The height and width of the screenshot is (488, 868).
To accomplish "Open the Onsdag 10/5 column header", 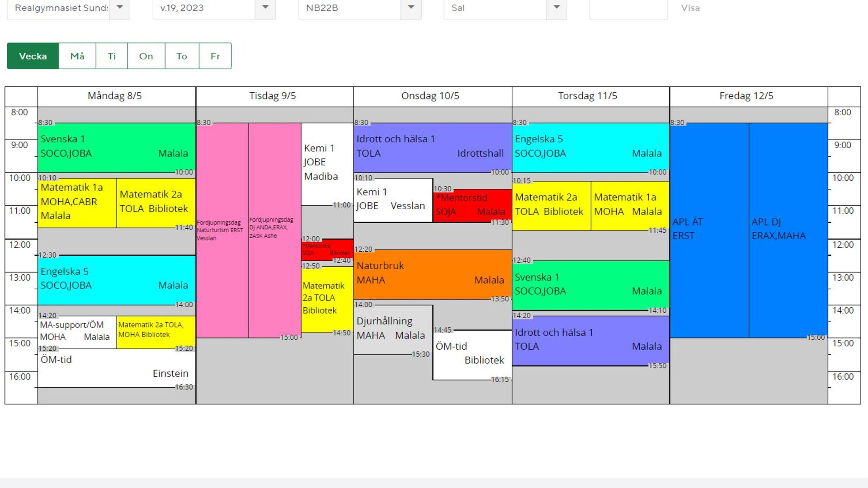I will click(433, 96).
